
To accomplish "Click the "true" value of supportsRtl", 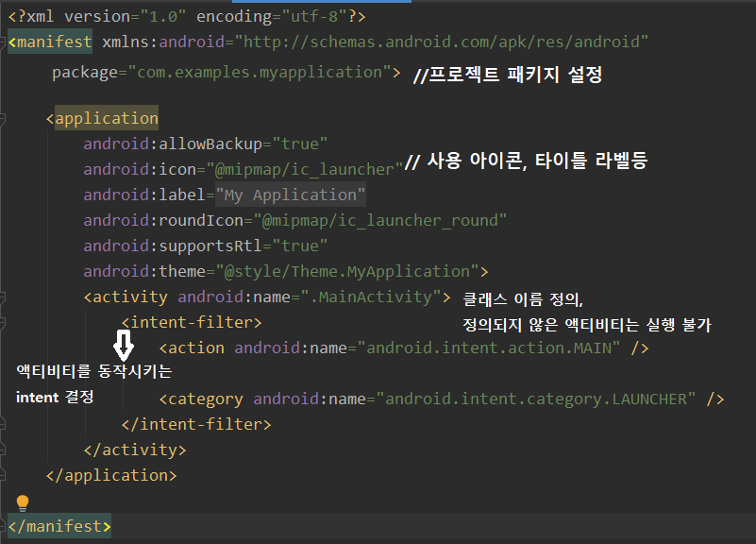I will (300, 246).
